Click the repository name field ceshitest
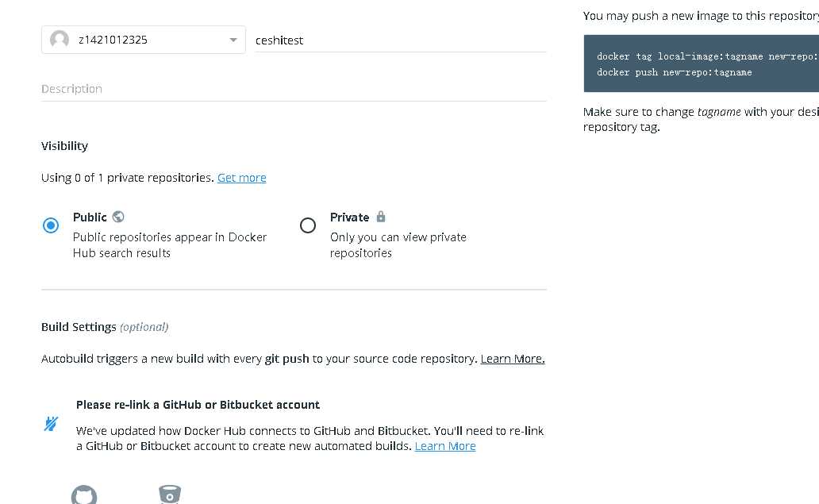Image resolution: width=819 pixels, height=504 pixels. (x=400, y=40)
